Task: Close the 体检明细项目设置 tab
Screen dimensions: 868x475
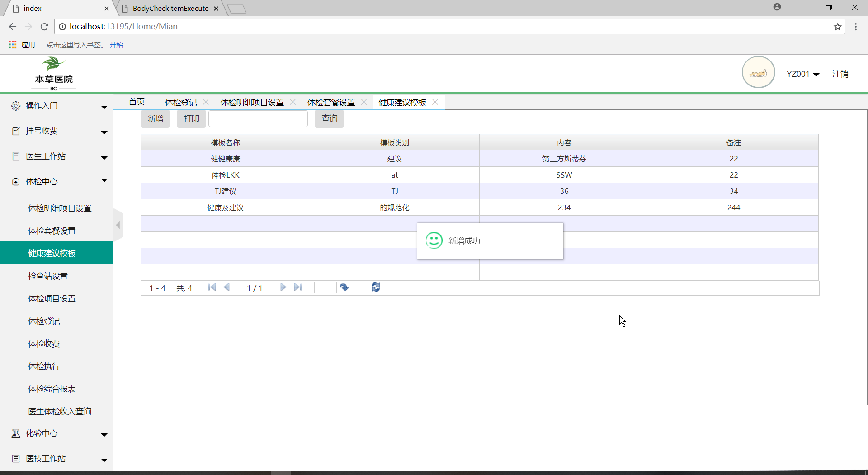Action: click(293, 102)
